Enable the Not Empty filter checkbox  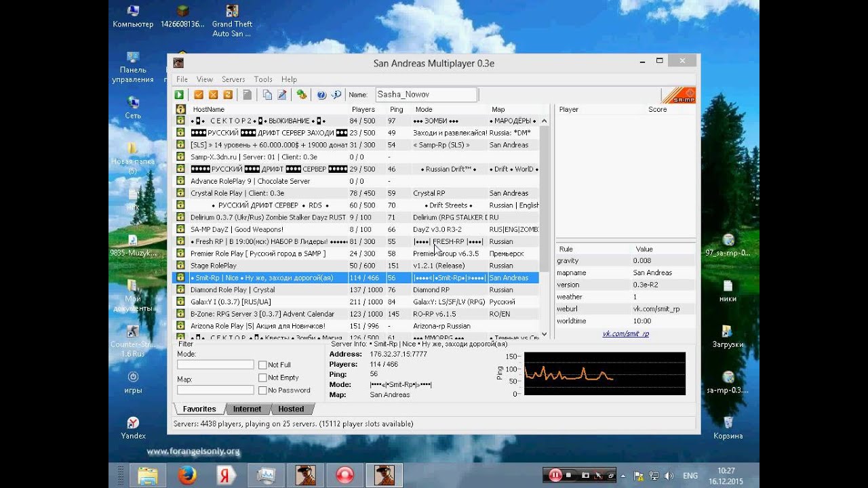point(262,378)
